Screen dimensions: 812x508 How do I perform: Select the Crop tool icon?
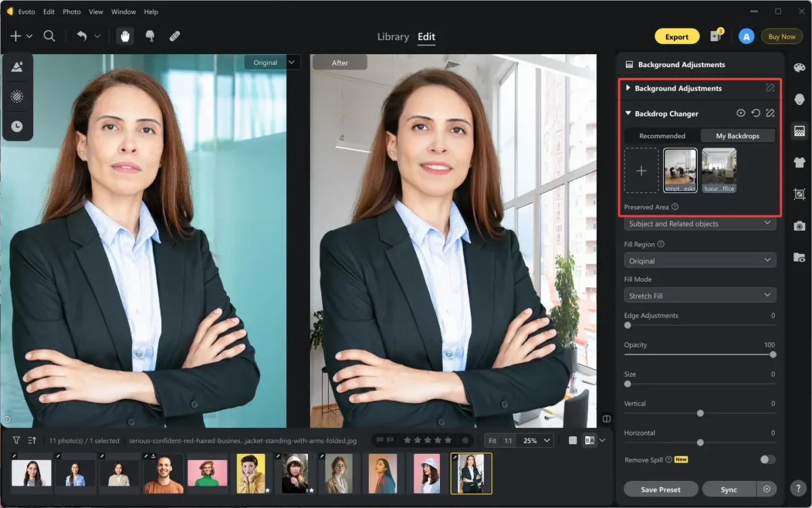pyautogui.click(x=799, y=194)
